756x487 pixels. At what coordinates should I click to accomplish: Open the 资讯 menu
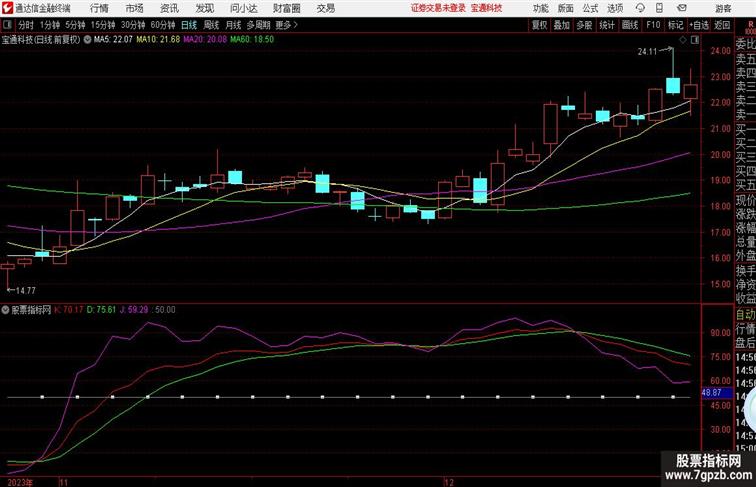click(x=169, y=8)
